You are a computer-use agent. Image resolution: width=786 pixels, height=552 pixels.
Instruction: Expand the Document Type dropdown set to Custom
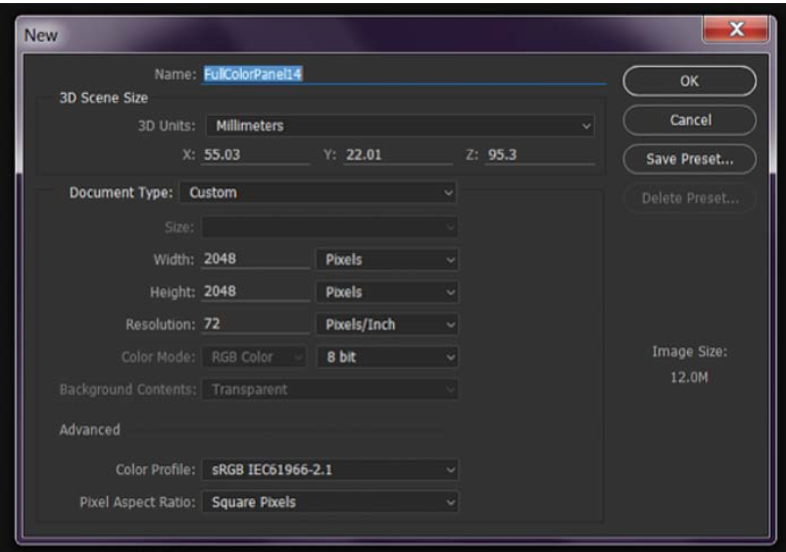click(318, 192)
